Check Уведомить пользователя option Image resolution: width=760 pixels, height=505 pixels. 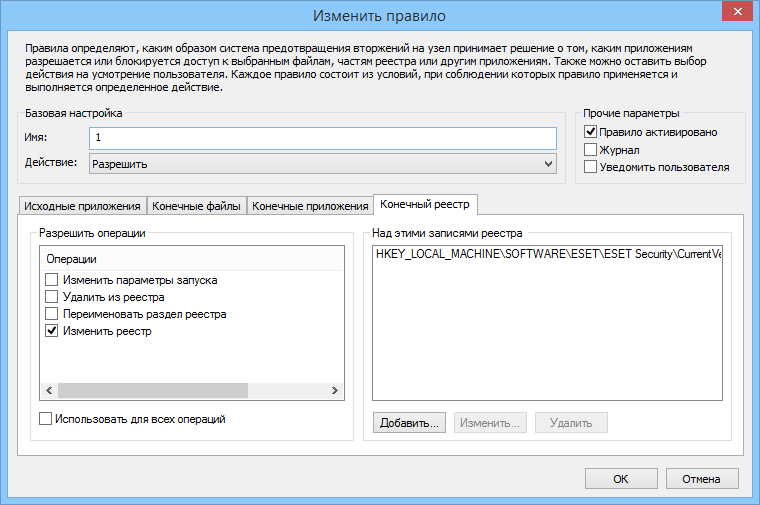(x=591, y=167)
